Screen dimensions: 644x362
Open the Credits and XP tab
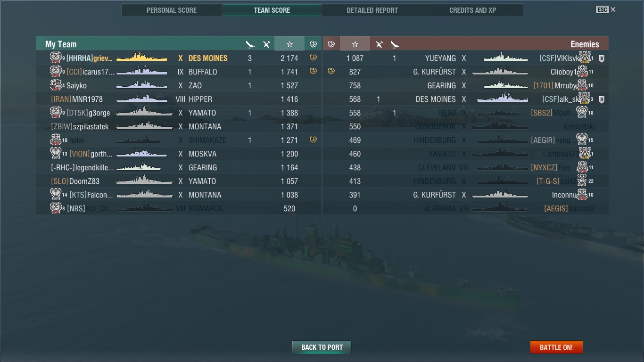[x=472, y=10]
